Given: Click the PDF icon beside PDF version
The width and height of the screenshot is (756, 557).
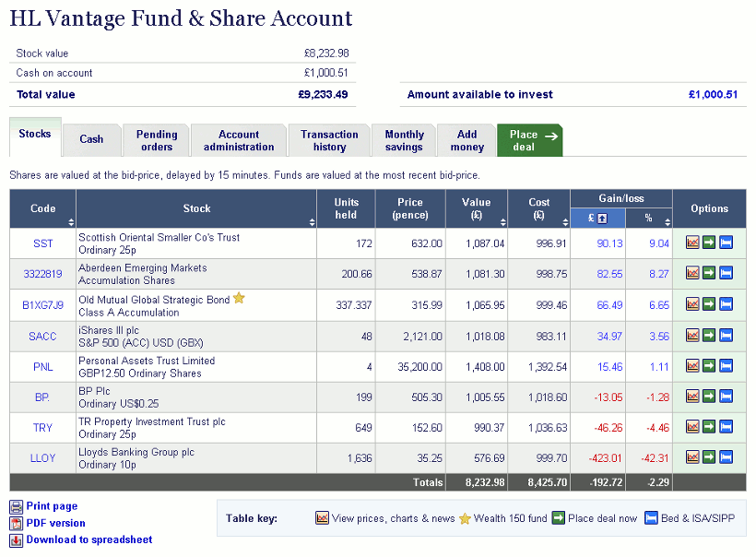Looking at the screenshot, I should (17, 524).
